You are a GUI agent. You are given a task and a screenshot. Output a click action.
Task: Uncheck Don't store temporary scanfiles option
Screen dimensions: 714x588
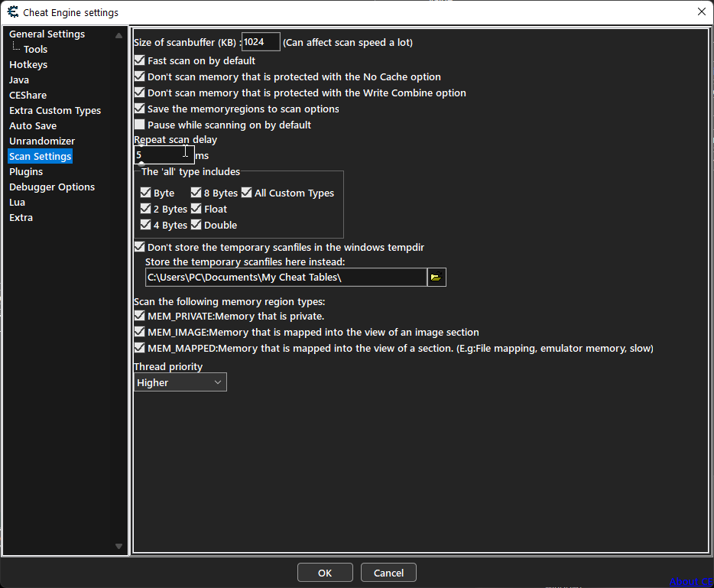(139, 246)
